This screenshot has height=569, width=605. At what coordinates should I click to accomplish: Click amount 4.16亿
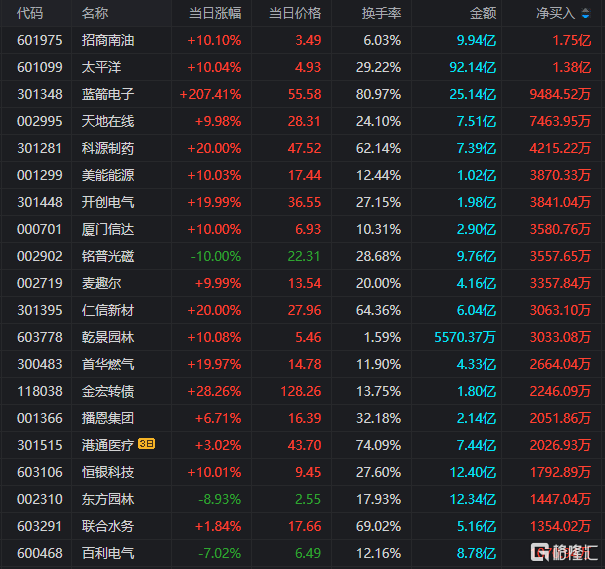click(477, 283)
